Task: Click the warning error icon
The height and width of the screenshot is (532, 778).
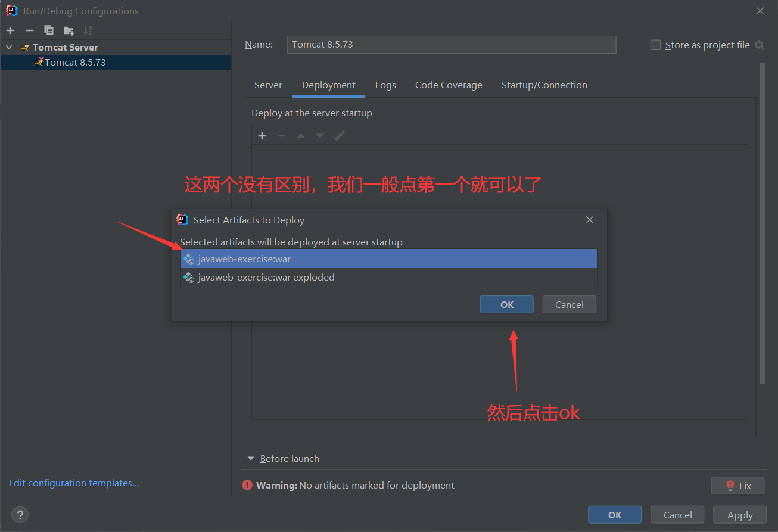Action: click(x=247, y=485)
